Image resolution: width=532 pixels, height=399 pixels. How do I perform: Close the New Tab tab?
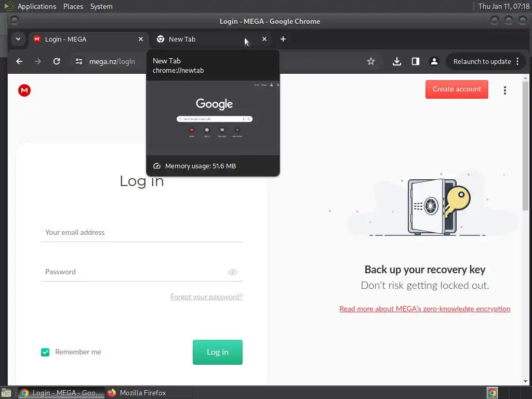click(264, 39)
